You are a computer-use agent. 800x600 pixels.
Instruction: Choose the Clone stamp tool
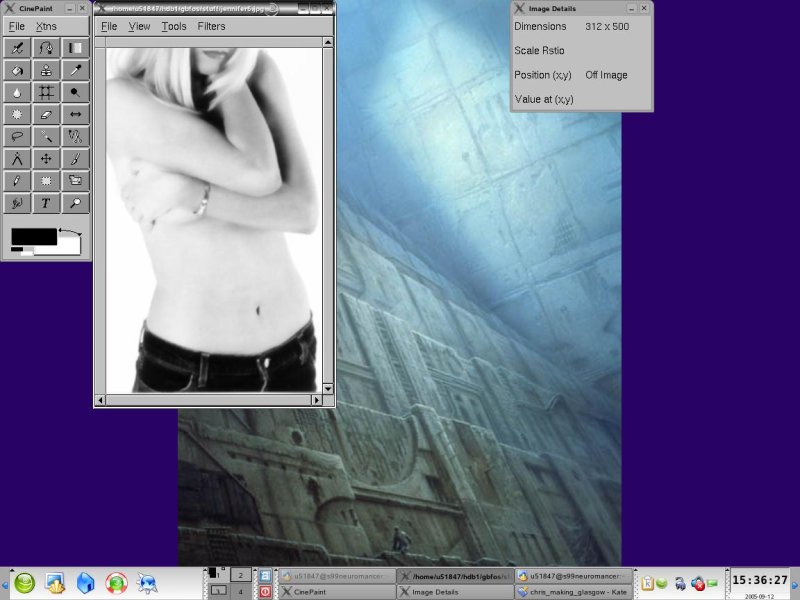(x=46, y=70)
